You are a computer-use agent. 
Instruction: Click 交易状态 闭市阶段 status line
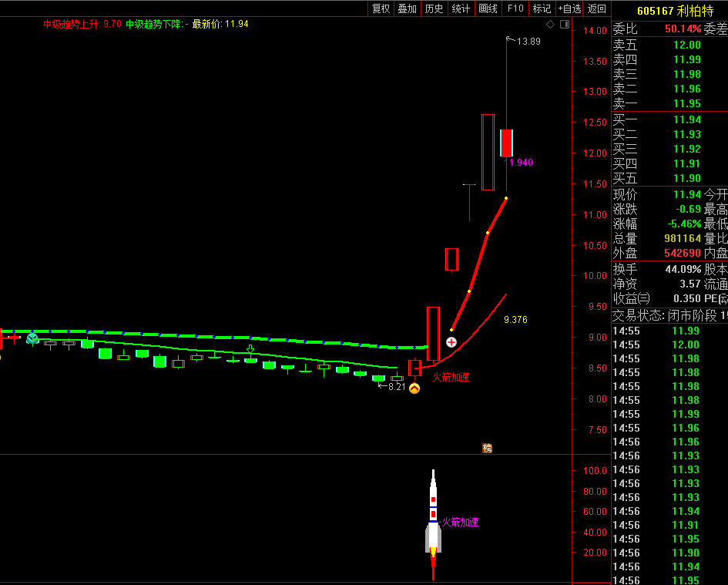click(x=670, y=316)
